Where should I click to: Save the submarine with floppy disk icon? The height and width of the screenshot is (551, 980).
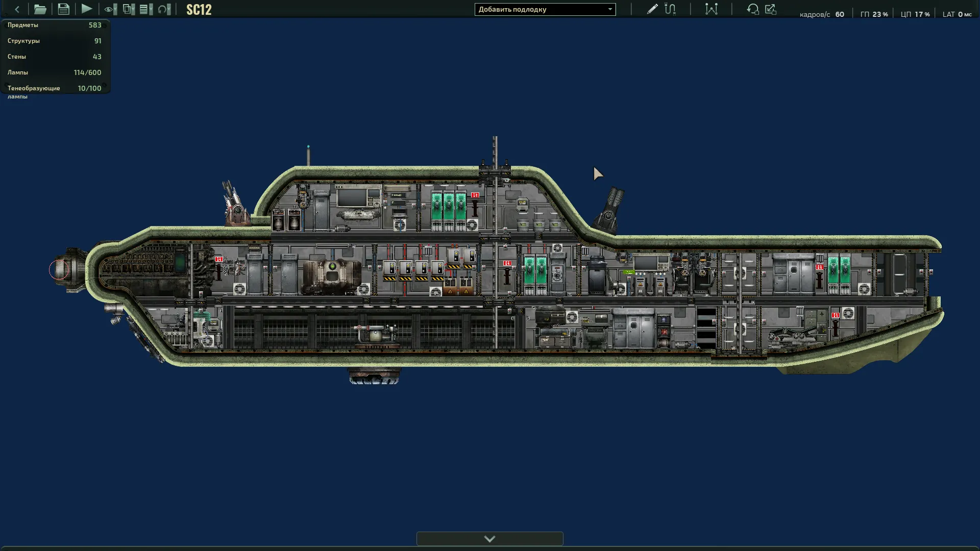(x=63, y=9)
